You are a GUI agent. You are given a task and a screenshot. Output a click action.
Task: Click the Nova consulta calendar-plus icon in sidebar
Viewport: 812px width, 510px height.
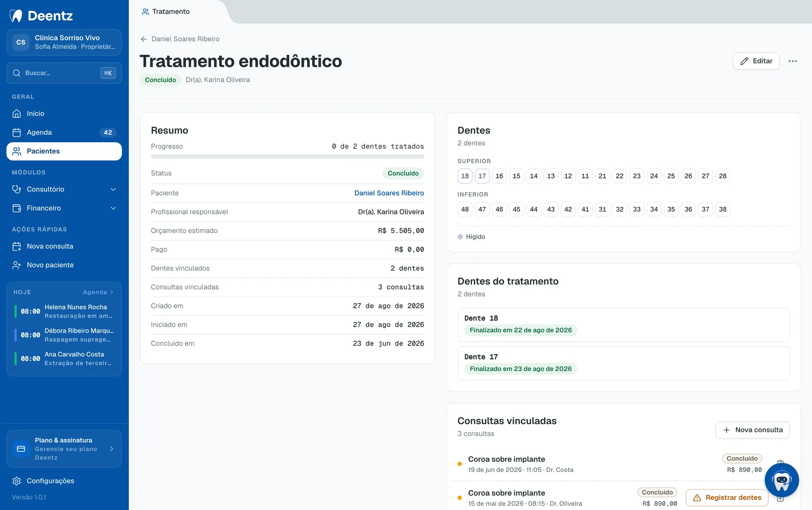[16, 246]
